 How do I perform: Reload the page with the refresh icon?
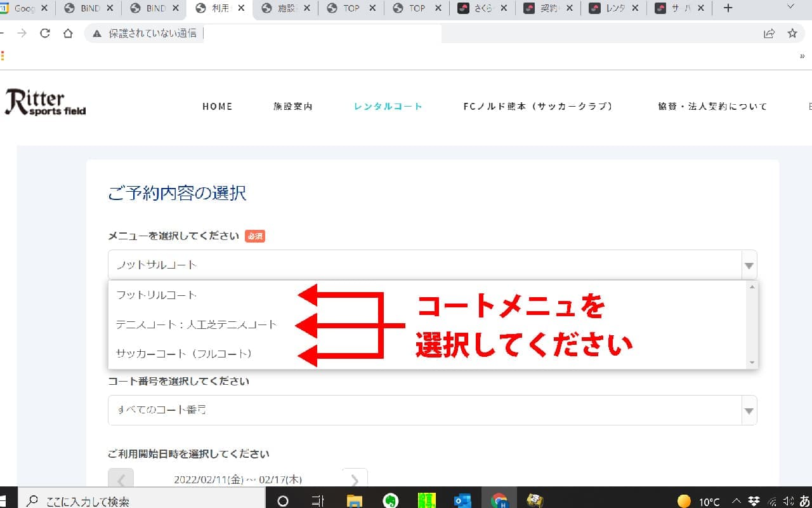click(x=45, y=34)
